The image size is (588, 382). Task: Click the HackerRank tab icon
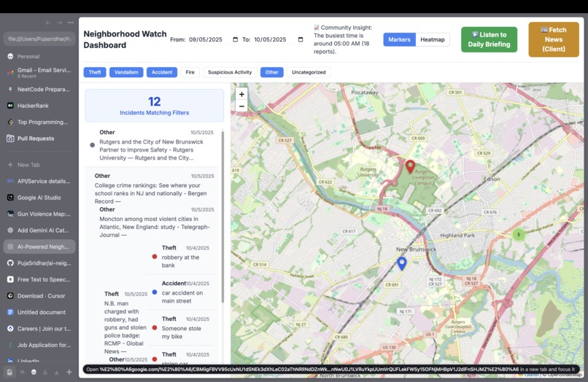pyautogui.click(x=10, y=106)
